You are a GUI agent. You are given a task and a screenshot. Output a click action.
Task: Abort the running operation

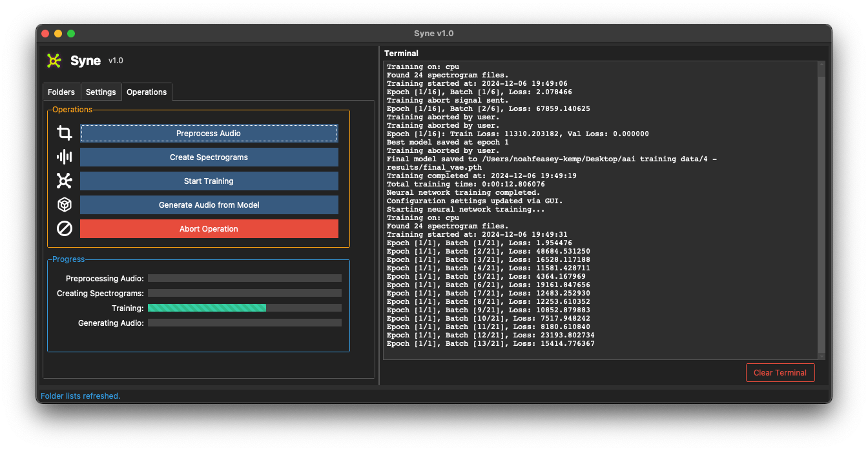point(209,228)
